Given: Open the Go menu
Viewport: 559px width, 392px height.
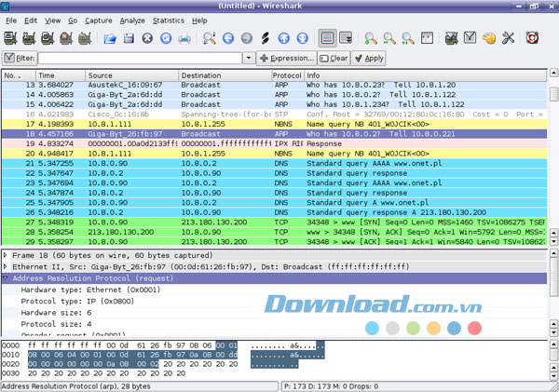Looking at the screenshot, I should click(x=73, y=20).
